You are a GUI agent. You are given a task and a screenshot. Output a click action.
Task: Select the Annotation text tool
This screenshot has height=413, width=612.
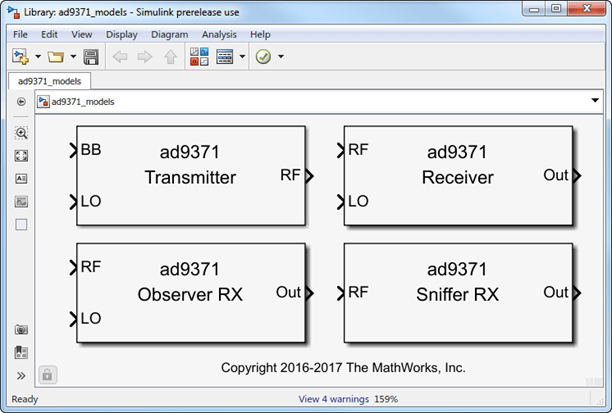point(21,179)
